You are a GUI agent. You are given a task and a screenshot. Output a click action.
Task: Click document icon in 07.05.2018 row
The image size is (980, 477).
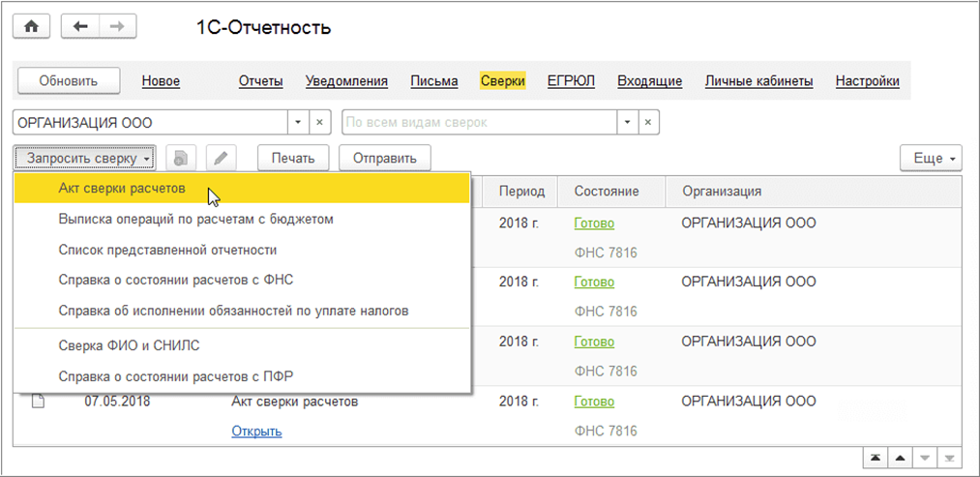(39, 402)
